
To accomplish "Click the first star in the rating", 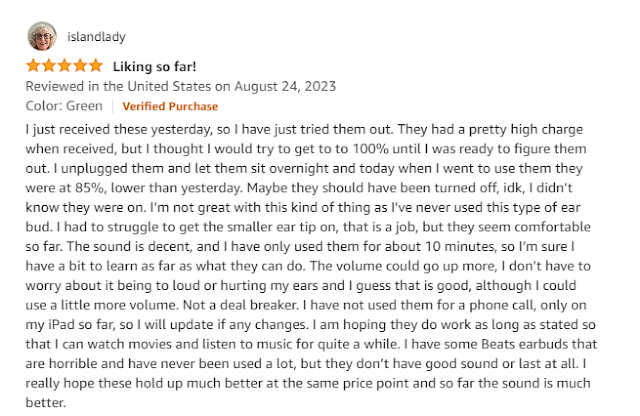I will (35, 66).
